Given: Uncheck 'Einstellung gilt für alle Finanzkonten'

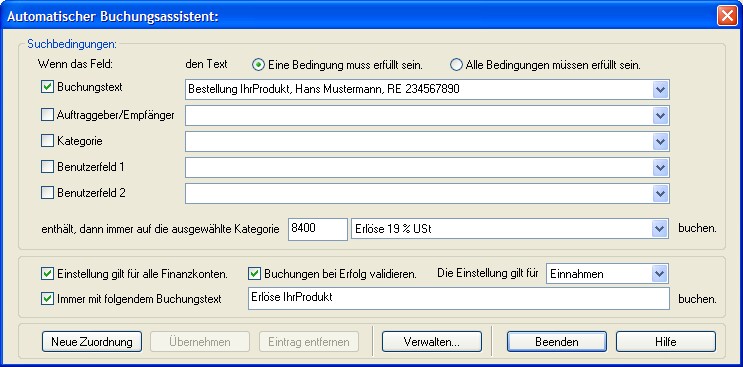Looking at the screenshot, I should pyautogui.click(x=47, y=273).
